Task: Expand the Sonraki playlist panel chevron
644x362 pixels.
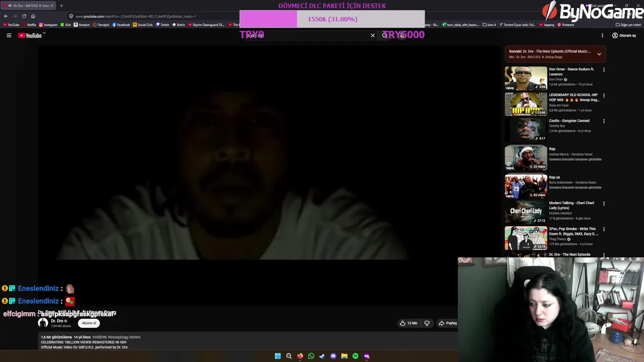Action: click(x=599, y=54)
